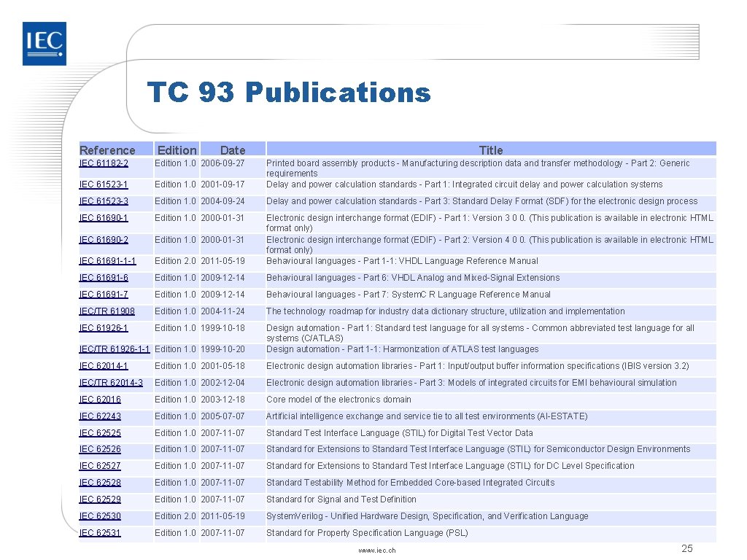This screenshot has height=560, width=747.
Task: Open the IEC 62528 link
Action: pos(100,483)
